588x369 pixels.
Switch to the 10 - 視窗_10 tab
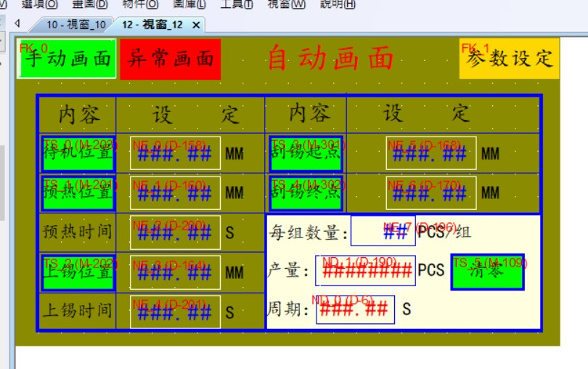coord(75,25)
